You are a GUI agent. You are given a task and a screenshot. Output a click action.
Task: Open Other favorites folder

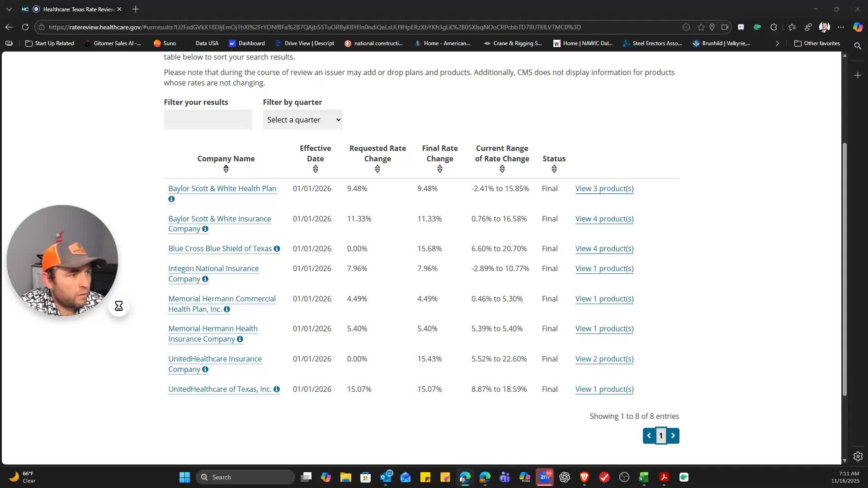pos(817,43)
